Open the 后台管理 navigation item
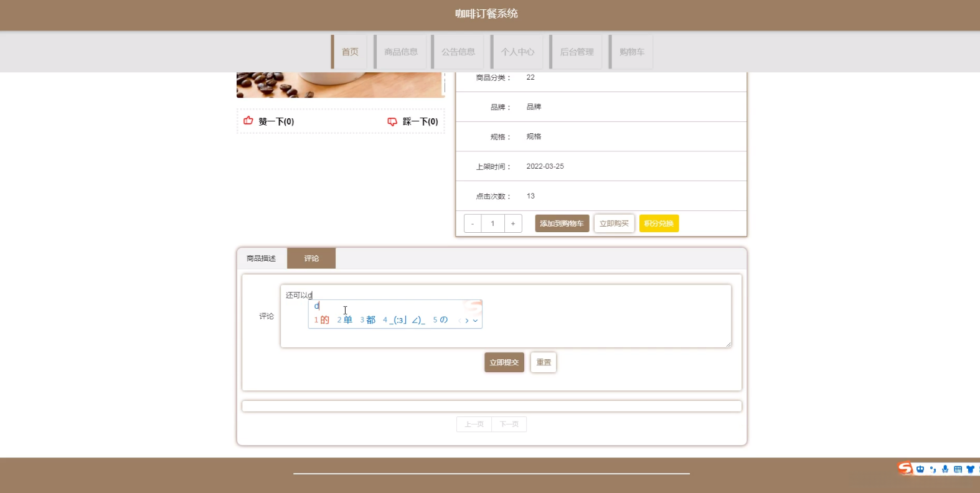This screenshot has width=980, height=493. 577,52
